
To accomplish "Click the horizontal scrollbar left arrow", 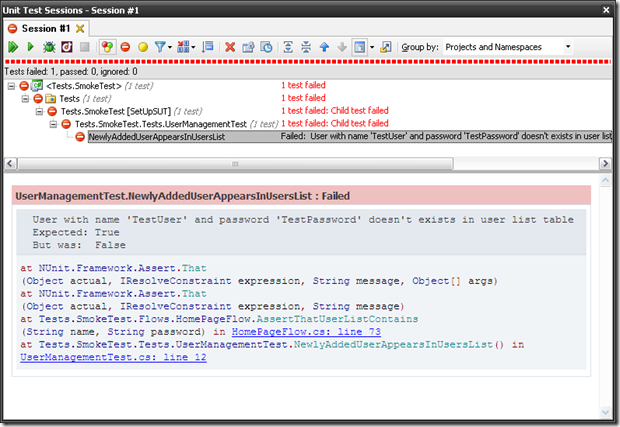I will [10, 163].
